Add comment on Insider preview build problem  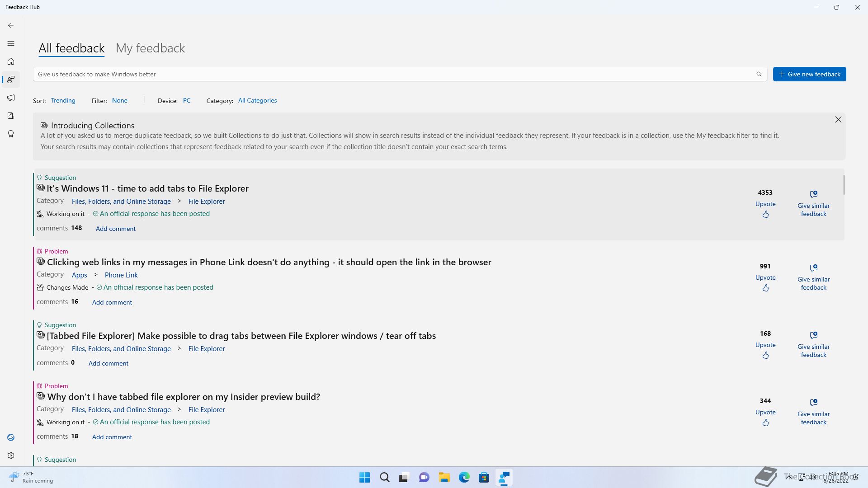112,437
